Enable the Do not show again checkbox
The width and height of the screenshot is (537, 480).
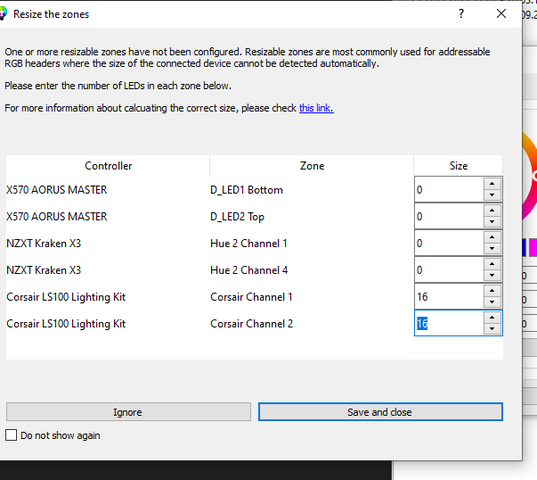pyautogui.click(x=11, y=435)
